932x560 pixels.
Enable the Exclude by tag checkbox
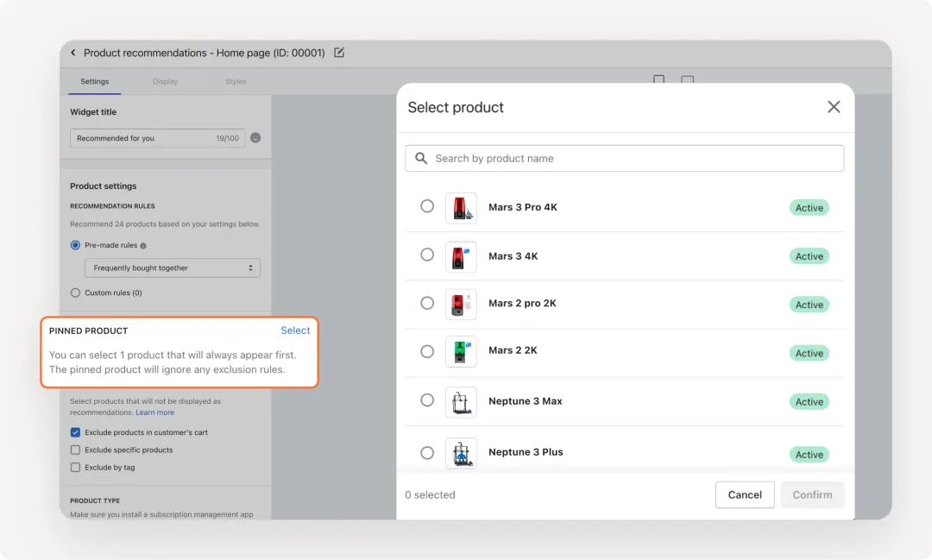75,468
